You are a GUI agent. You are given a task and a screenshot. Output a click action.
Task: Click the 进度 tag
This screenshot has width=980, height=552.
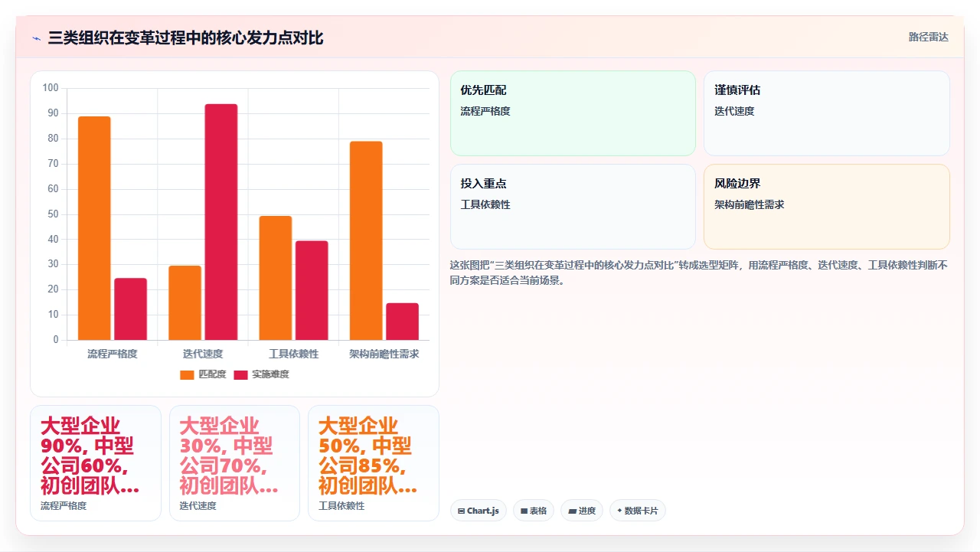coord(582,511)
